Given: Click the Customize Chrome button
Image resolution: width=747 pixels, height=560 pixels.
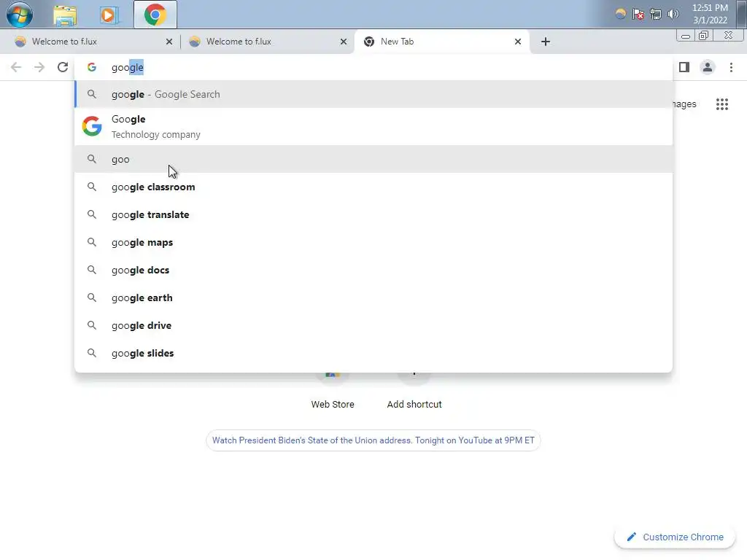Looking at the screenshot, I should pyautogui.click(x=675, y=537).
